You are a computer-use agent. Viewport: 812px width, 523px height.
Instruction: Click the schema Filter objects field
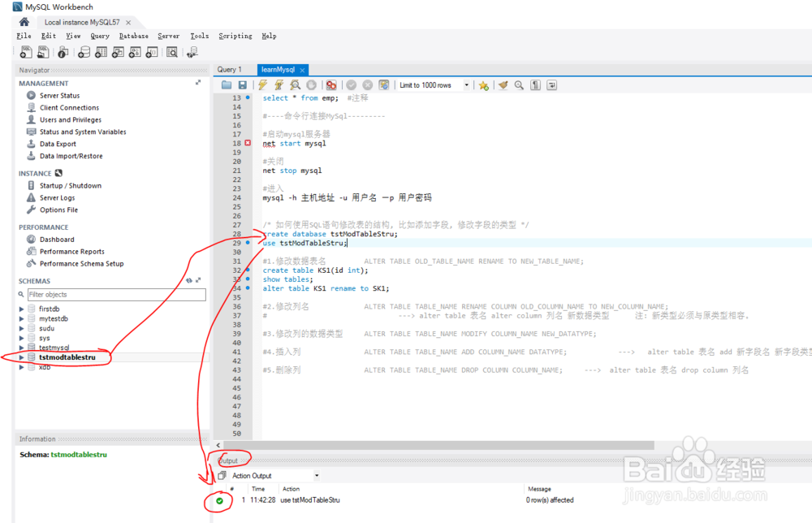(x=116, y=295)
